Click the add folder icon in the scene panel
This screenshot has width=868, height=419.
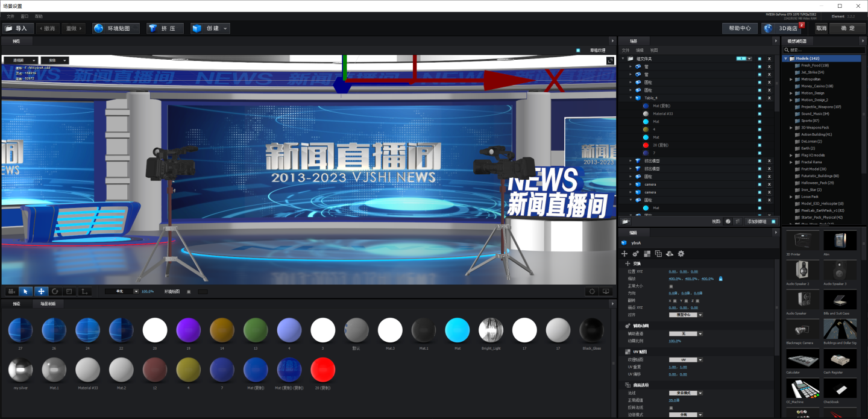tap(626, 221)
